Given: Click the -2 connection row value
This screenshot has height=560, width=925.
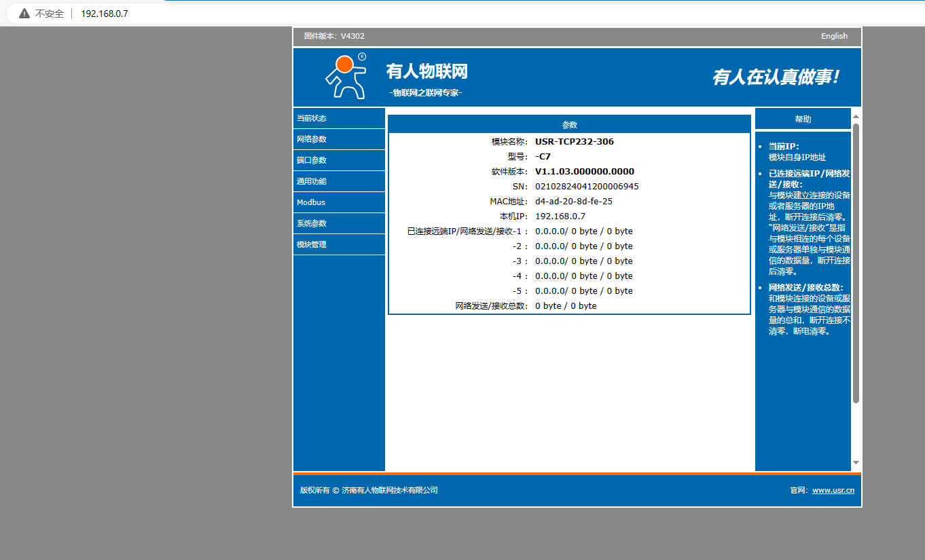Looking at the screenshot, I should 584,246.
